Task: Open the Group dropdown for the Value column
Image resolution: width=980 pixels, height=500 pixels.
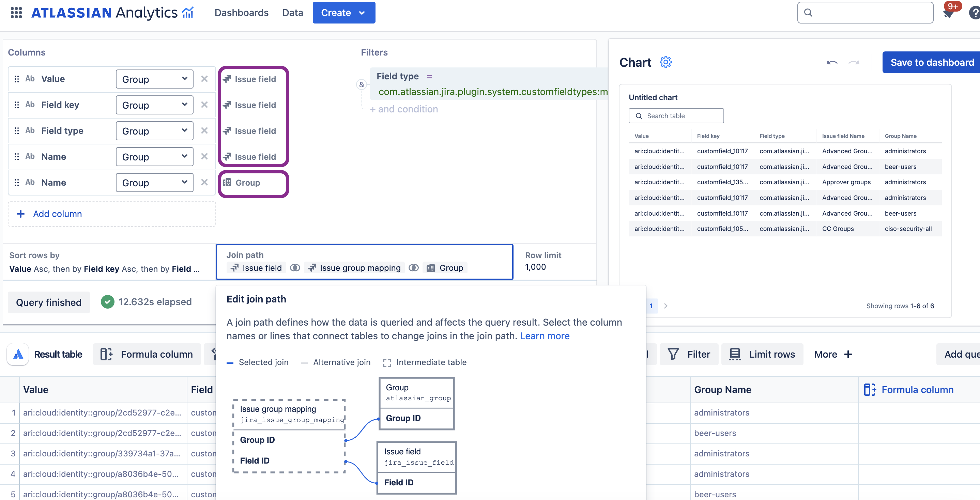Action: click(154, 79)
